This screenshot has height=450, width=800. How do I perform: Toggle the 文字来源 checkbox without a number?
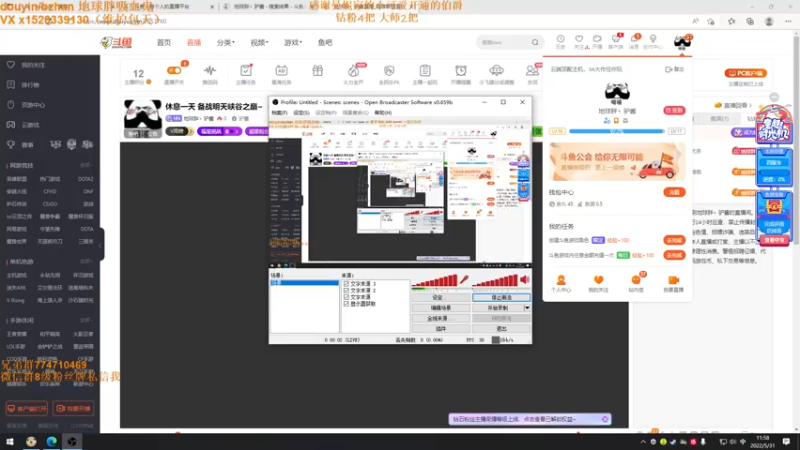click(x=346, y=297)
